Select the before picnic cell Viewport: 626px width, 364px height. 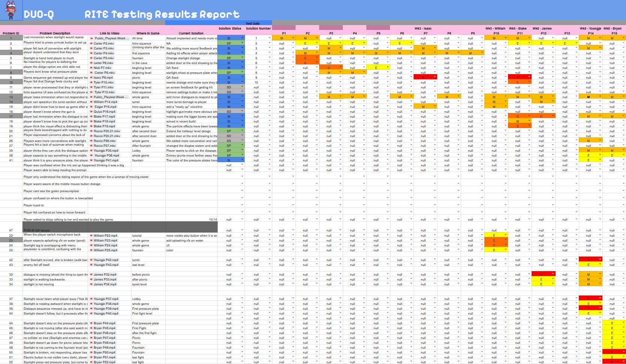point(148,274)
